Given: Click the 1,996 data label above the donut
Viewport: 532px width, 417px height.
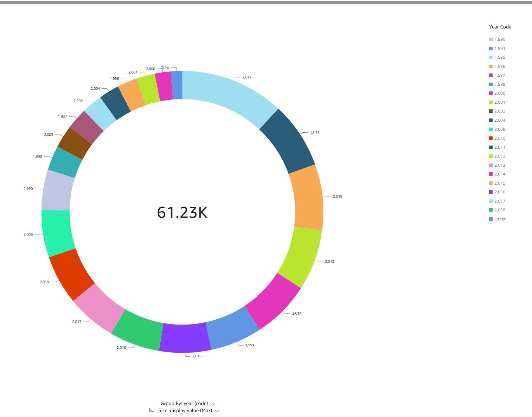Looking at the screenshot, I should pos(114,79).
